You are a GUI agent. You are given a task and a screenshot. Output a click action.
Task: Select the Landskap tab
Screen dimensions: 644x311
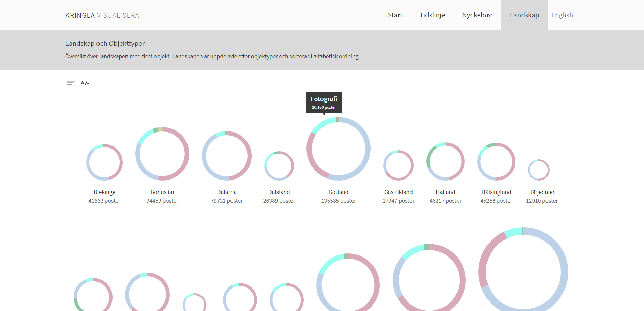click(524, 15)
